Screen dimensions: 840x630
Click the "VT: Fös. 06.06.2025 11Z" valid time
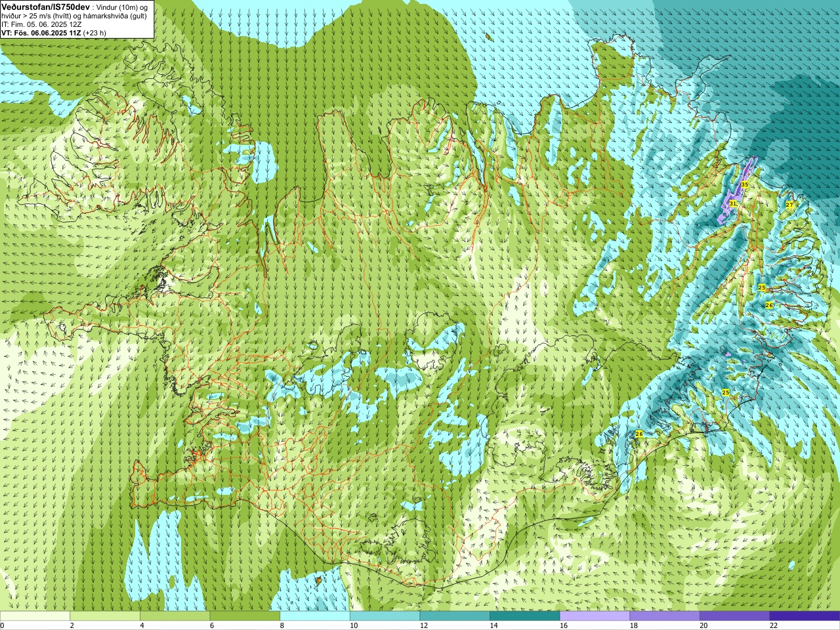click(41, 33)
